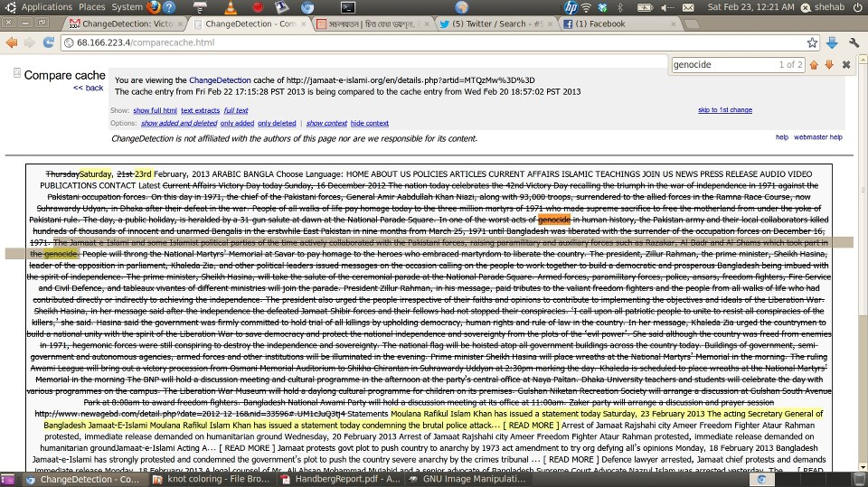
Task: Open the power/shutdown menu icon
Action: (x=859, y=7)
